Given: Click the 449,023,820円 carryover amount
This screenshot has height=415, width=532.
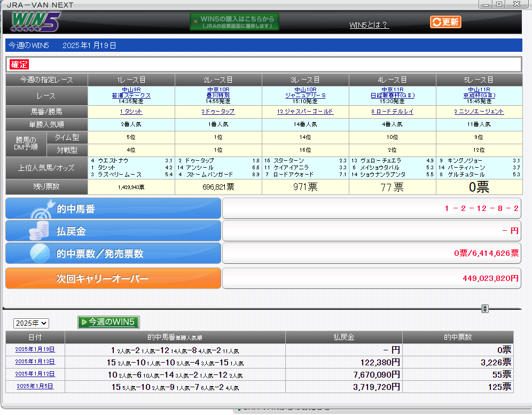Looking at the screenshot, I should point(490,278).
